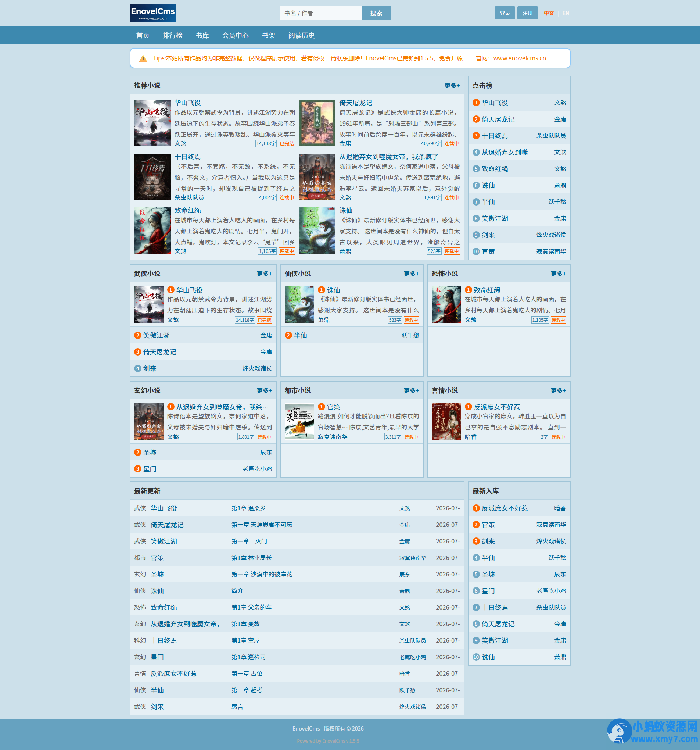Image resolution: width=700 pixels, height=750 pixels.
Task: Click 更多+ in 都市小说 section
Action: [x=411, y=391]
